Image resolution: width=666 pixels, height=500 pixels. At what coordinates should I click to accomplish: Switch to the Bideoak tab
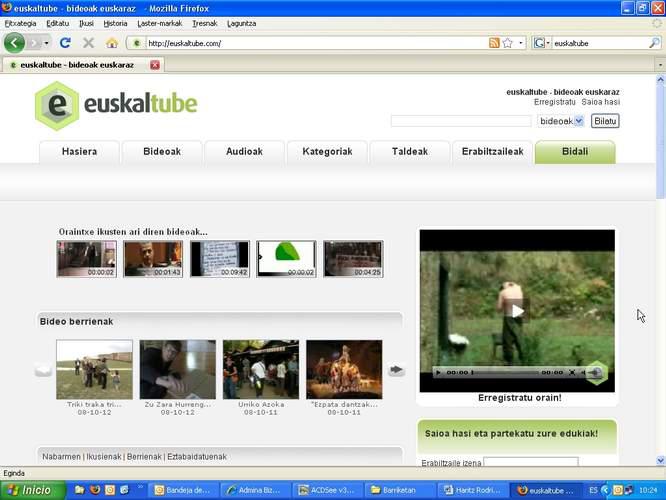162,152
